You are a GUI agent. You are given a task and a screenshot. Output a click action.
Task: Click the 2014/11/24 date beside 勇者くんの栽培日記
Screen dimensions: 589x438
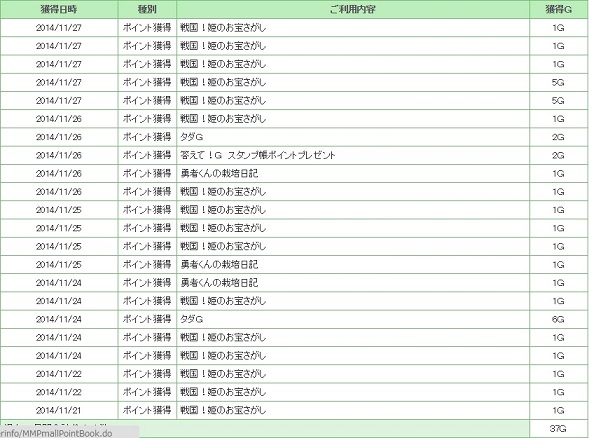pyautogui.click(x=59, y=283)
